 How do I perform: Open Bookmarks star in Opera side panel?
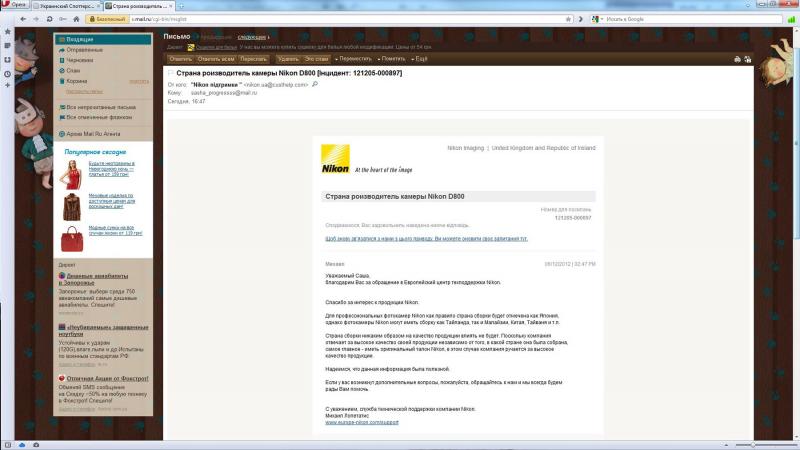[x=7, y=32]
